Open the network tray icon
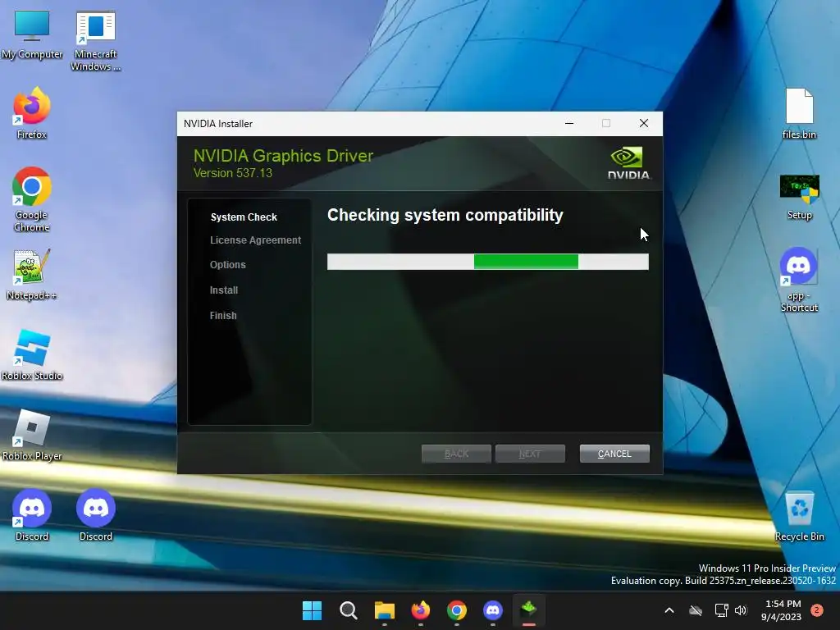Screen dimensions: 840x630 pos(721,610)
